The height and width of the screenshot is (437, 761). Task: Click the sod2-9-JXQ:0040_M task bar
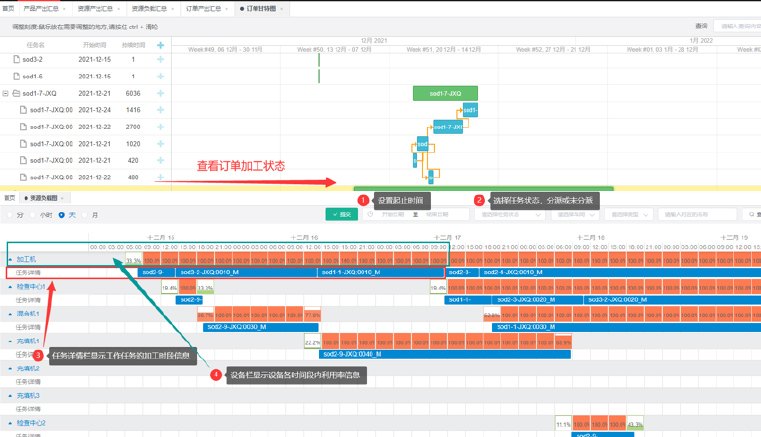pos(445,354)
